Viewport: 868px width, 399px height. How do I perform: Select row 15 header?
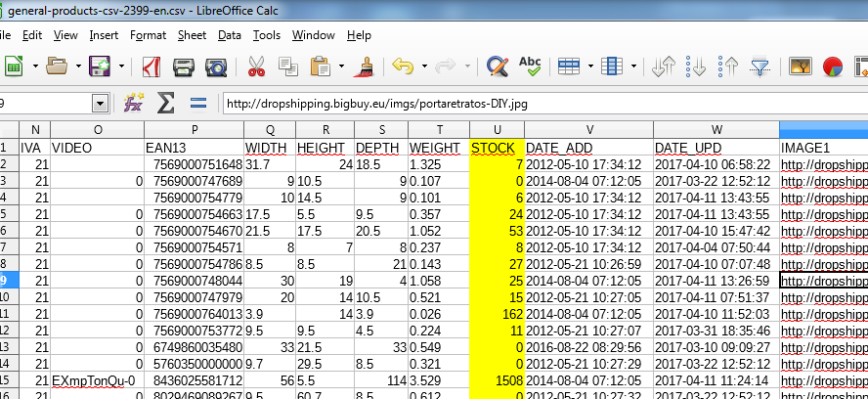[x=8, y=378]
